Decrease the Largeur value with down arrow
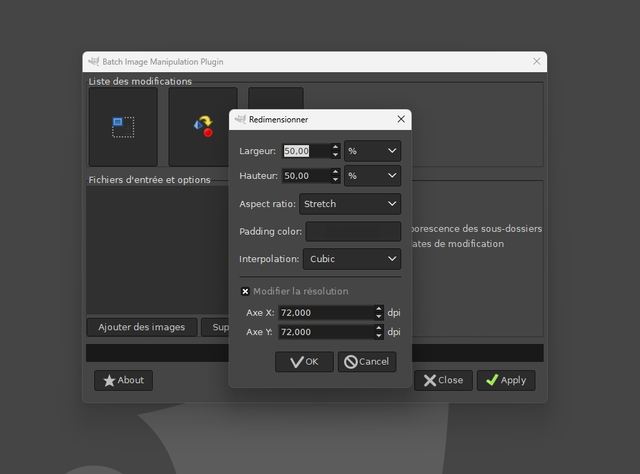The height and width of the screenshot is (474, 640). click(x=336, y=155)
